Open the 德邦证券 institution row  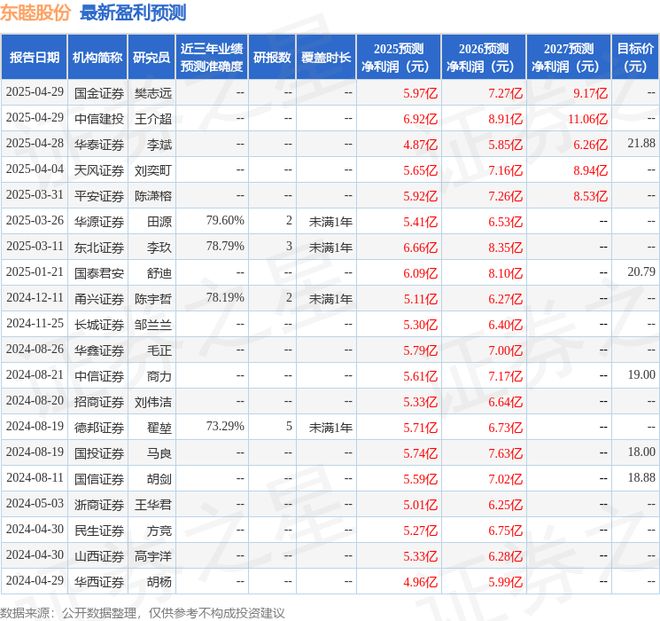[97, 425]
